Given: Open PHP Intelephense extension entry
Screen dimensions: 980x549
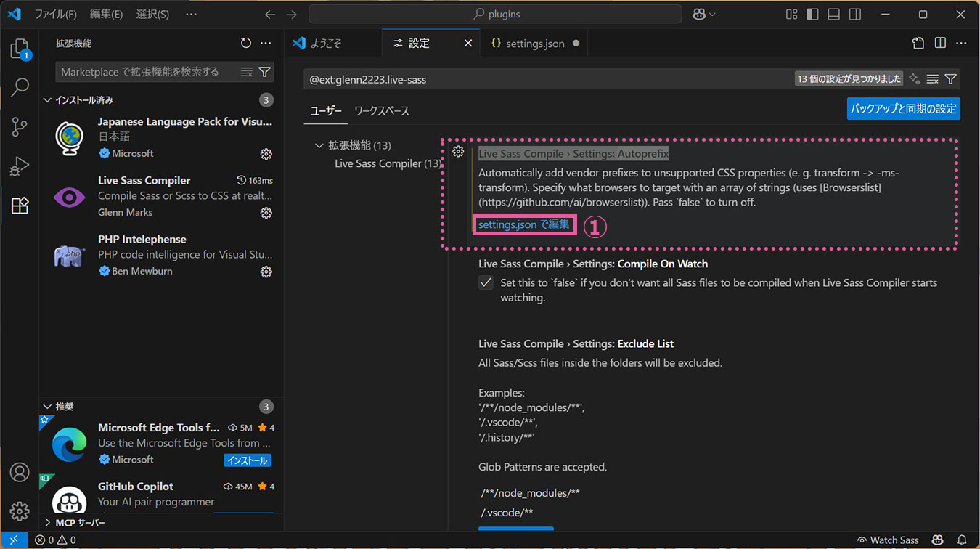Looking at the screenshot, I should pyautogui.click(x=161, y=255).
